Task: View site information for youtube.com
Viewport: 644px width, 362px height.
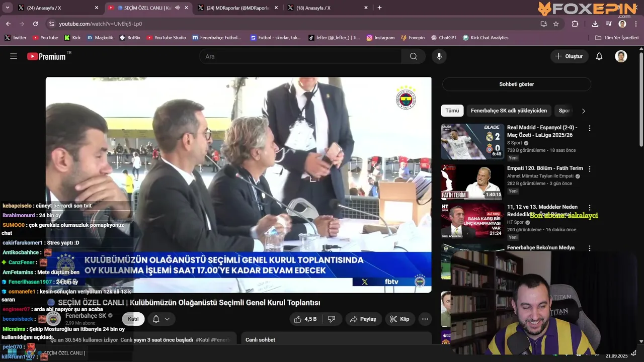Action: click(51, 24)
